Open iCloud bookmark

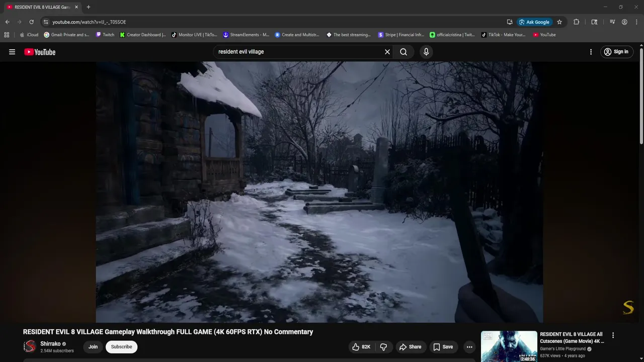29,35
